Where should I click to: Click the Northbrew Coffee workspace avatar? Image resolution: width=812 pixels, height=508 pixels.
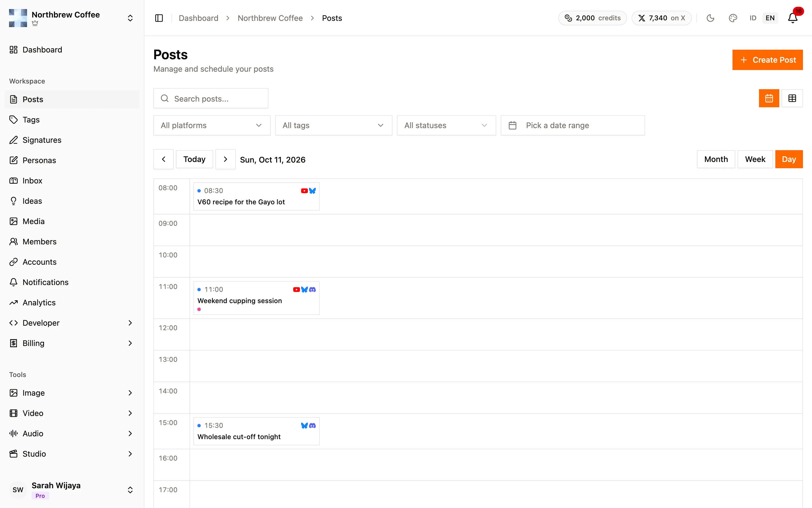point(18,18)
